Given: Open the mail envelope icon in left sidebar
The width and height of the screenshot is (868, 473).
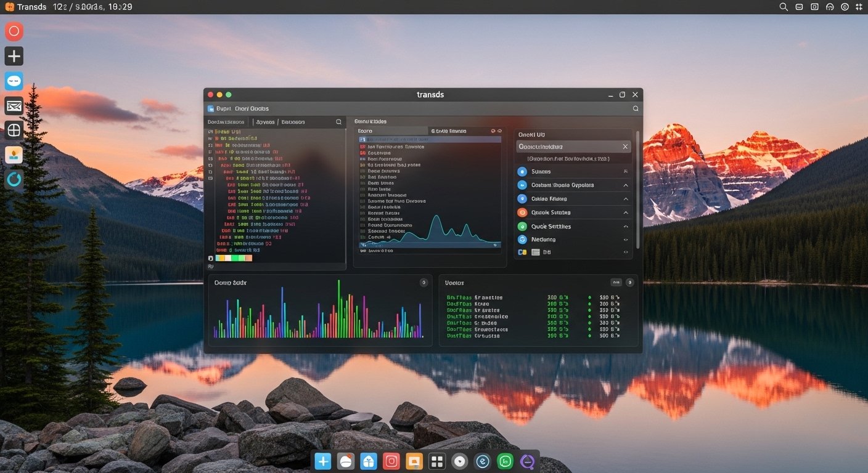Looking at the screenshot, I should pyautogui.click(x=14, y=106).
